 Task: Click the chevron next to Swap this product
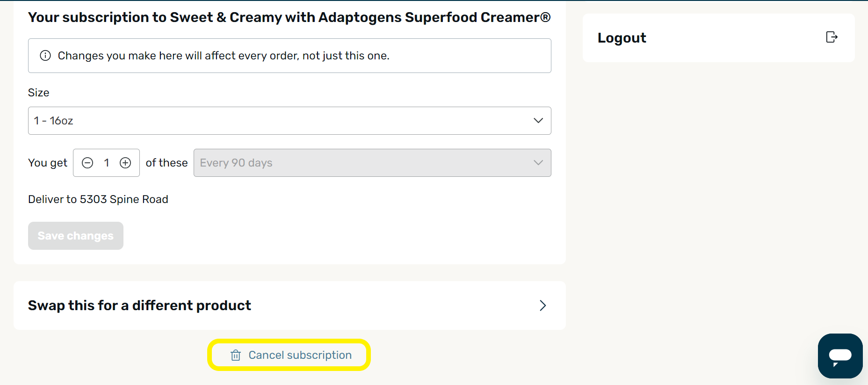click(x=542, y=305)
